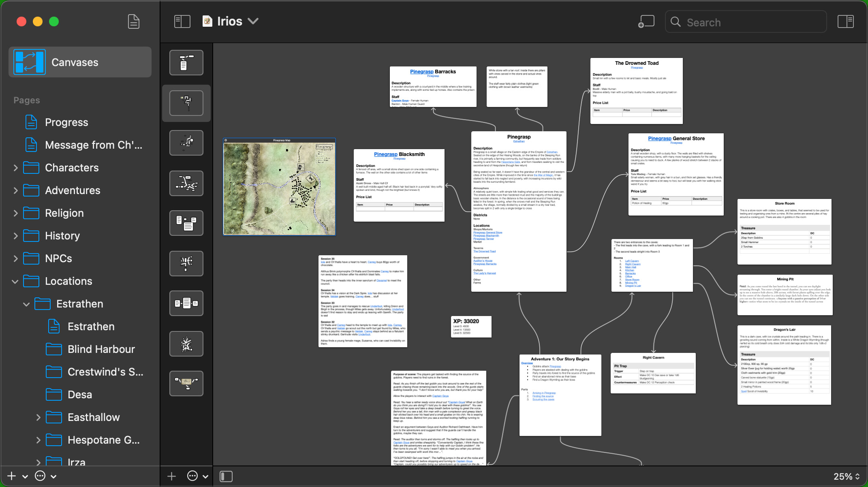Click the Pinegrasp Barracks title link
Viewport: 868px width, 487px height.
coord(421,72)
